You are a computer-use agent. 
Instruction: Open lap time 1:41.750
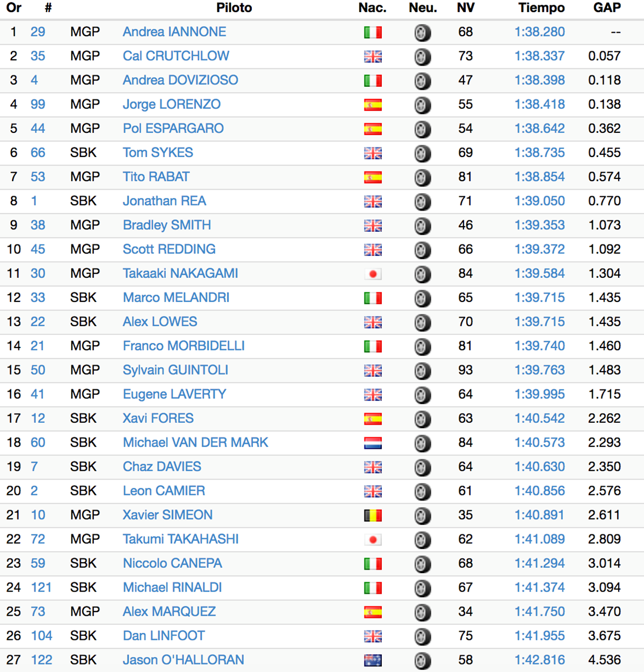pyautogui.click(x=539, y=611)
